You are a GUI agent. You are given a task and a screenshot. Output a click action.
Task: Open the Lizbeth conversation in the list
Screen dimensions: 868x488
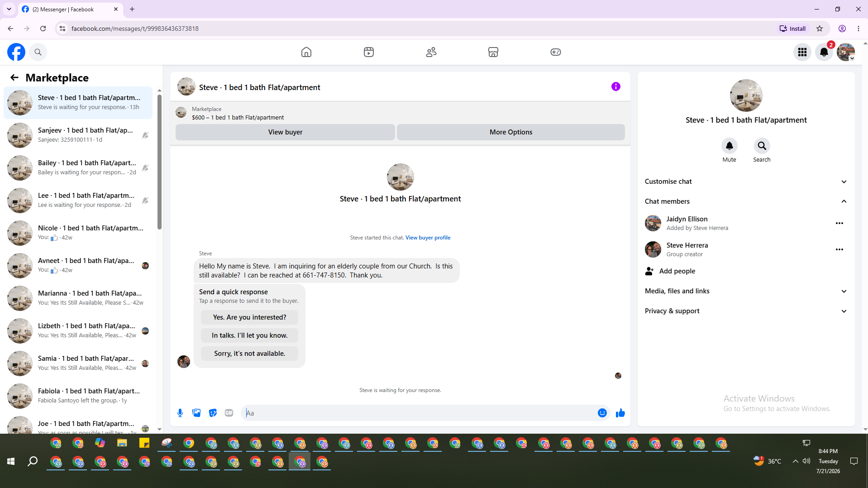pos(78,331)
